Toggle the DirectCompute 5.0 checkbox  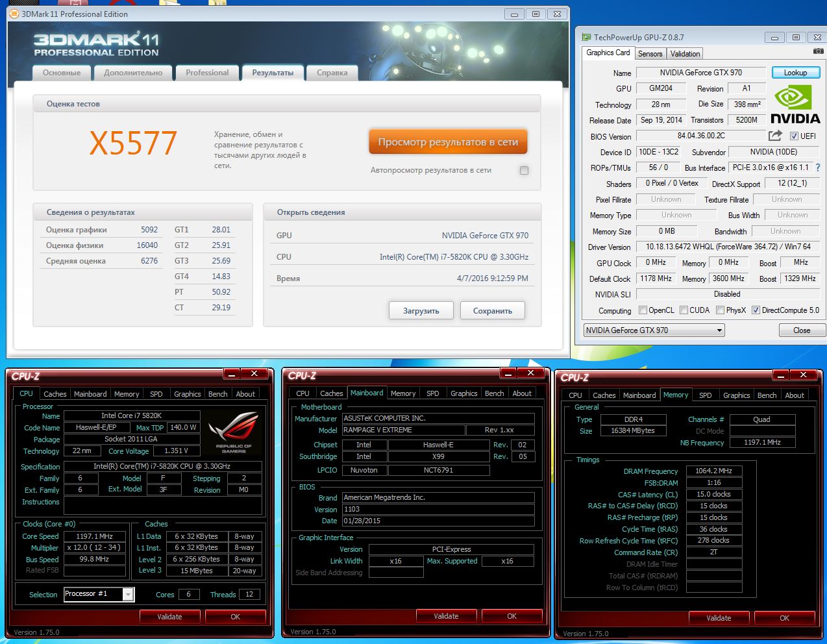[756, 310]
